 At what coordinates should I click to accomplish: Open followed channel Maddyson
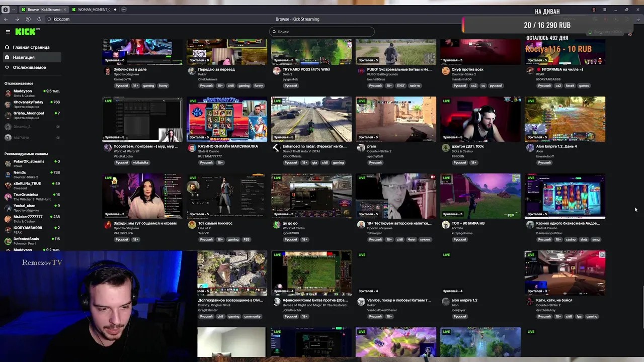coord(32,93)
